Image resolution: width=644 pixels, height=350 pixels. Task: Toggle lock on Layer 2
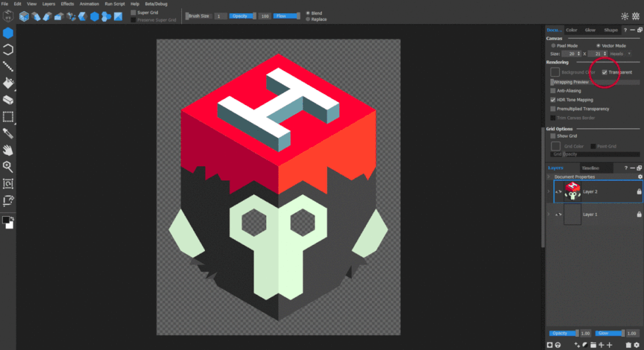(639, 192)
